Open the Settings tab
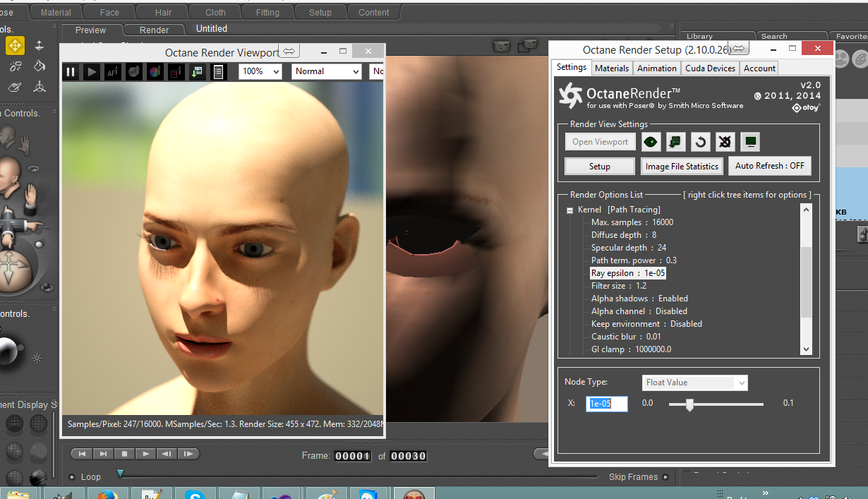 [x=571, y=67]
